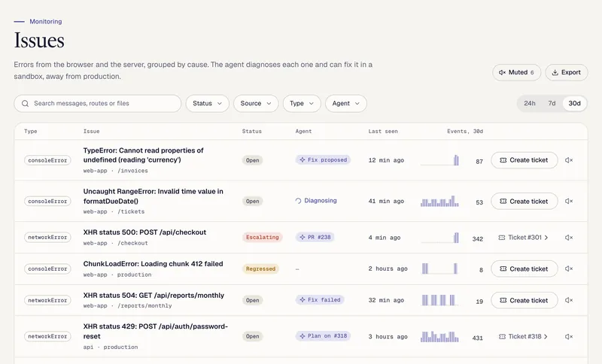Select the 30d time range
This screenshot has height=364, width=602.
pyautogui.click(x=574, y=104)
